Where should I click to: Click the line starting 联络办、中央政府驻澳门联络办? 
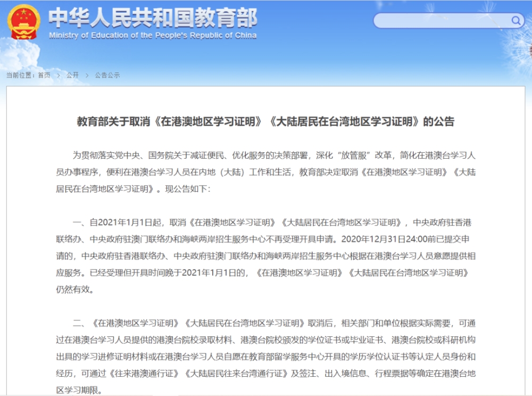(263, 239)
